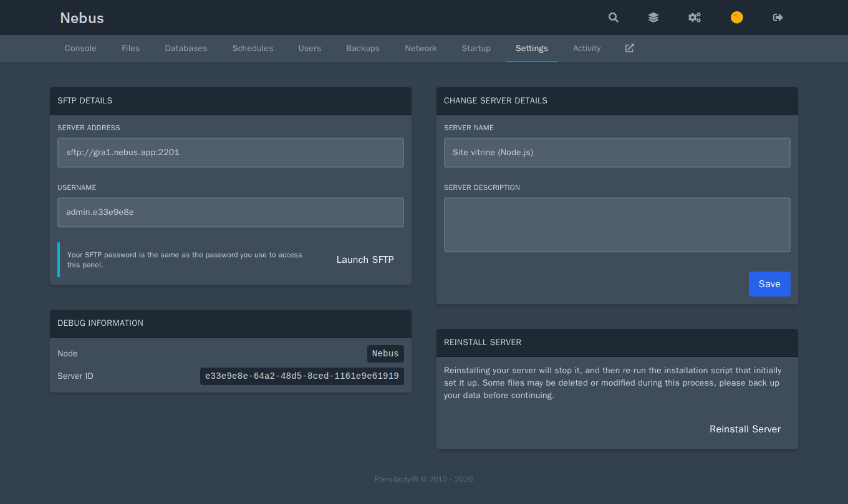Open the search magnifier icon

614,17
